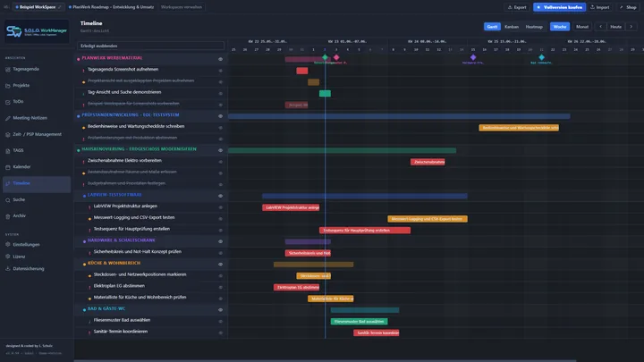Toggle visibility of PRÜFSTANDENTWICKLUNG project

(221, 116)
